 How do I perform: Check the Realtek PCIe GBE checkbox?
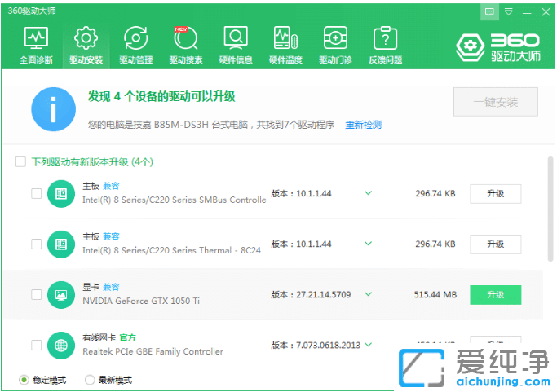click(x=36, y=345)
